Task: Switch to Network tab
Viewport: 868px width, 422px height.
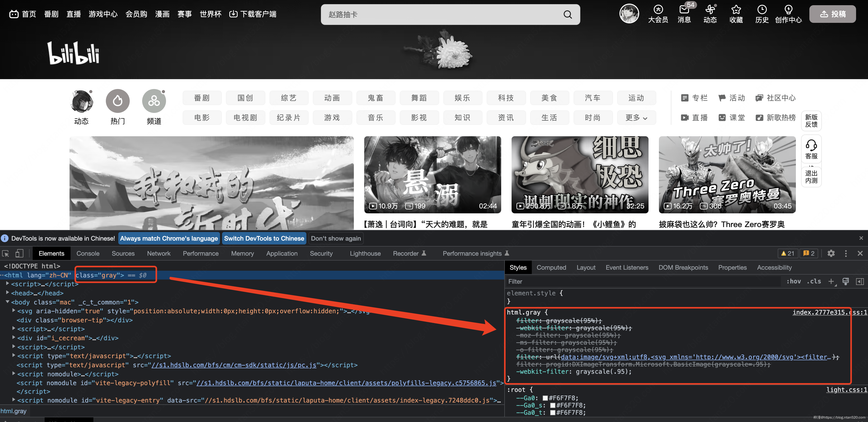Action: (159, 254)
